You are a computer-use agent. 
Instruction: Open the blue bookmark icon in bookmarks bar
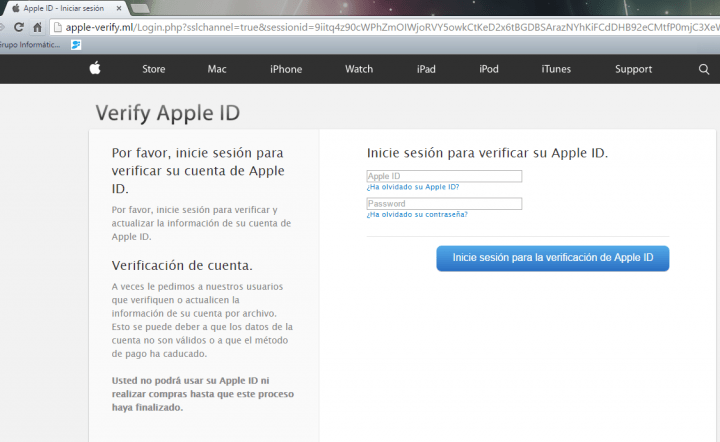[x=76, y=45]
